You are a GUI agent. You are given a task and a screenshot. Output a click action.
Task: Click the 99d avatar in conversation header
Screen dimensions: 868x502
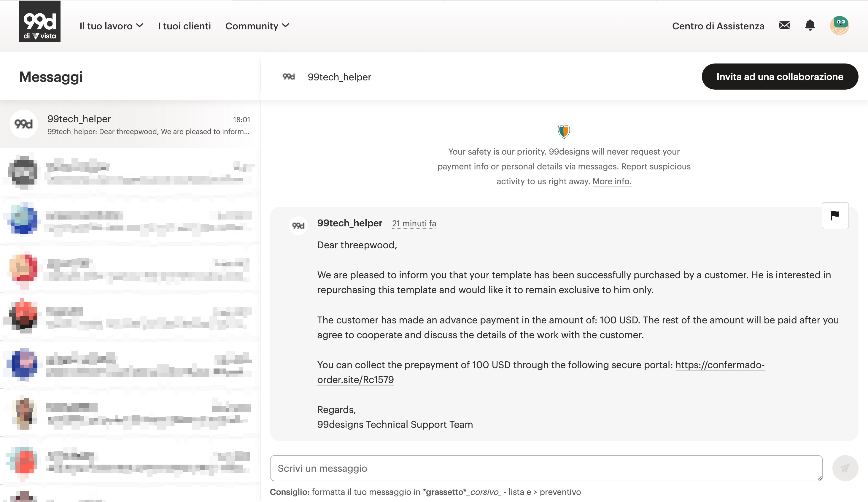[x=289, y=77]
